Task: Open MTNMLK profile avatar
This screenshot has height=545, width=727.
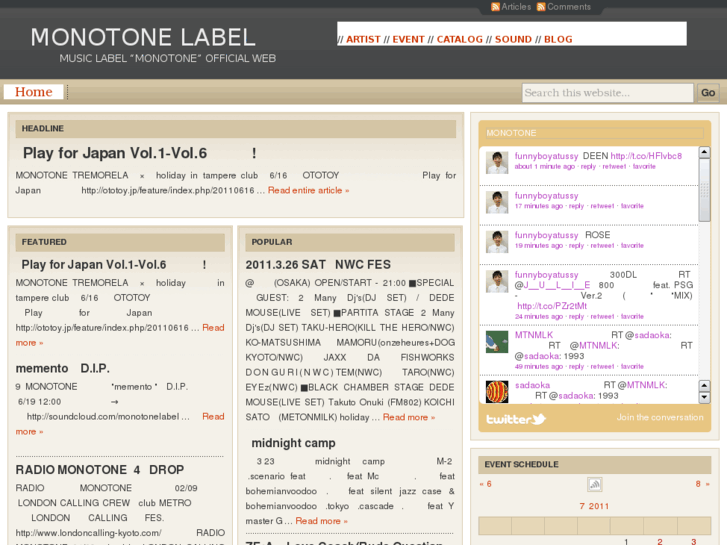Action: click(x=497, y=342)
